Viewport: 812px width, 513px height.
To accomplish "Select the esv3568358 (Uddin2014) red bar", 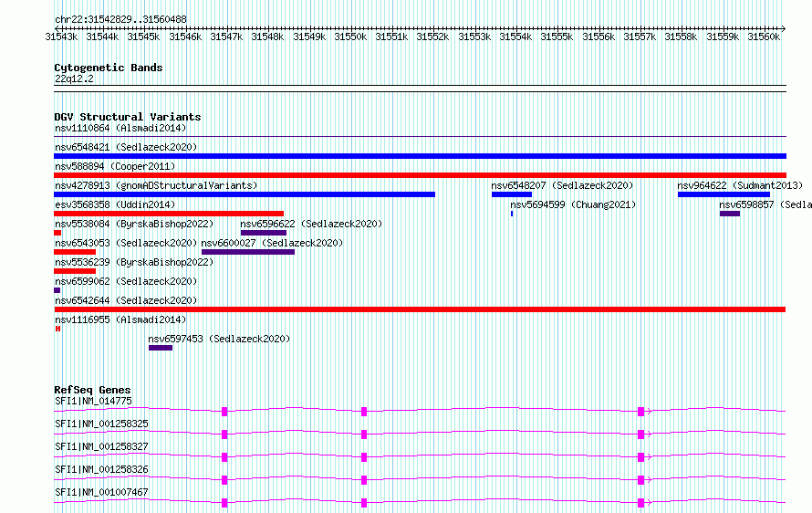I will coord(169,214).
